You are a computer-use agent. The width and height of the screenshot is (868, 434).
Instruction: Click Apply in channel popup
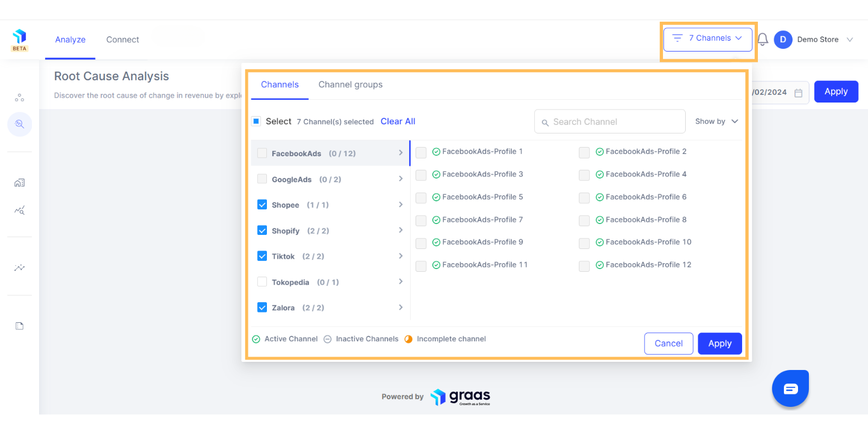click(720, 343)
